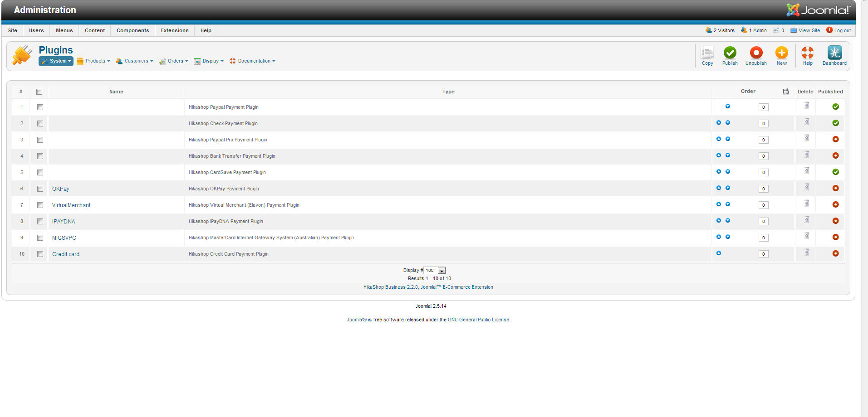
Task: Delete the MIGSVPC plugin row
Action: [x=806, y=236]
